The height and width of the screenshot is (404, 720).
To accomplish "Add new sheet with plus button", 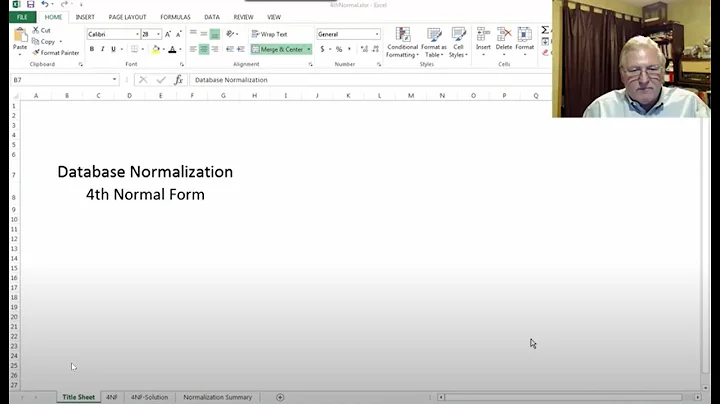I will [280, 398].
